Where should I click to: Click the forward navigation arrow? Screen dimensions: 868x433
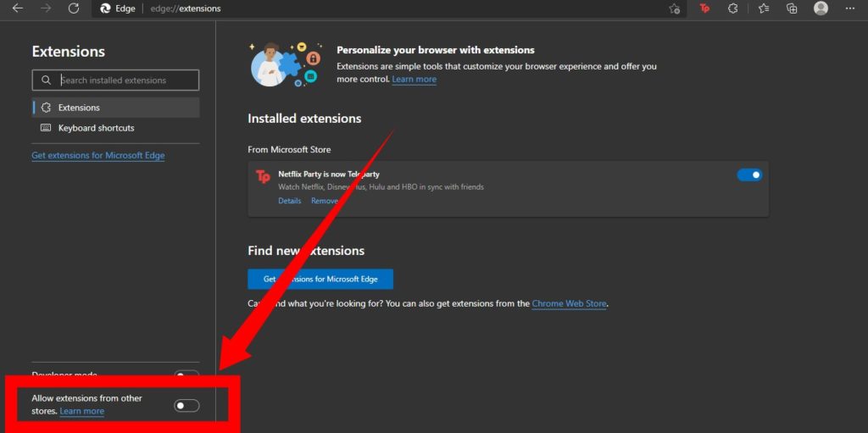[x=46, y=8]
